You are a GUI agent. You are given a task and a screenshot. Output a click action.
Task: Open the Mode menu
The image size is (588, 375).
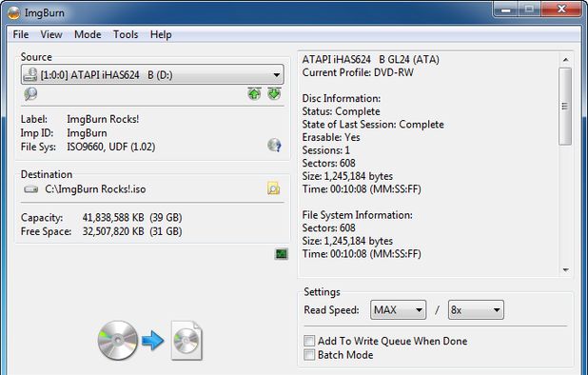[88, 34]
